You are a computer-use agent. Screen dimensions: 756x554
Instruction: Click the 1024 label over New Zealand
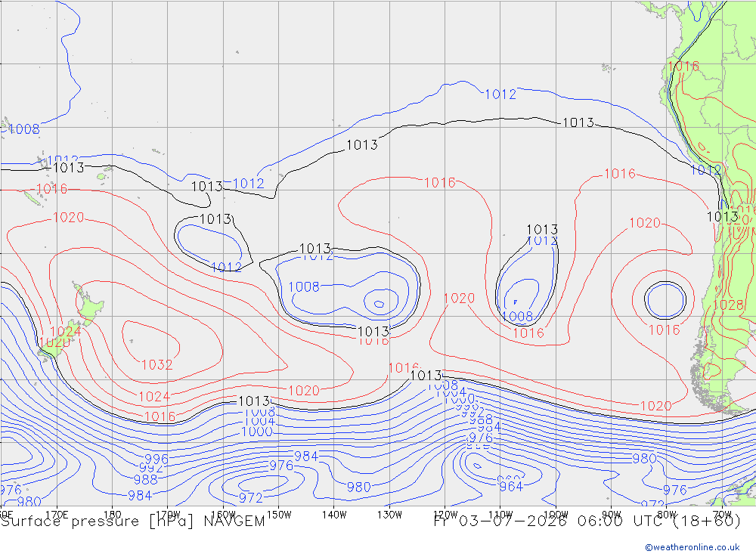pyautogui.click(x=66, y=331)
